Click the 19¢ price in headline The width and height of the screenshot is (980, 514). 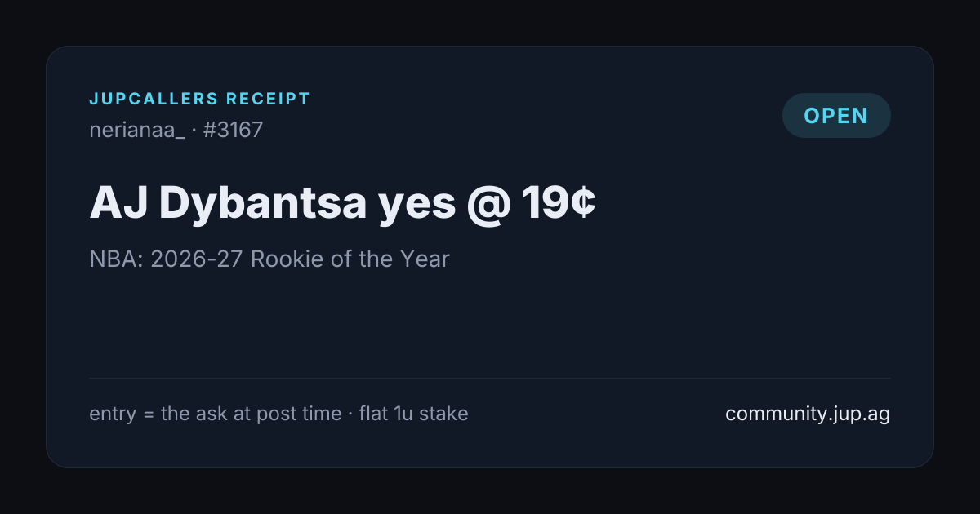click(x=559, y=204)
